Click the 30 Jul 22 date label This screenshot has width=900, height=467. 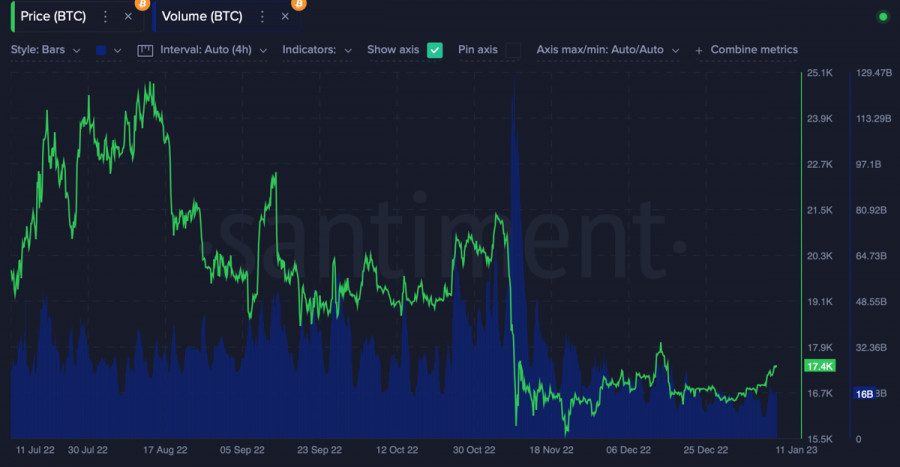pyautogui.click(x=88, y=450)
